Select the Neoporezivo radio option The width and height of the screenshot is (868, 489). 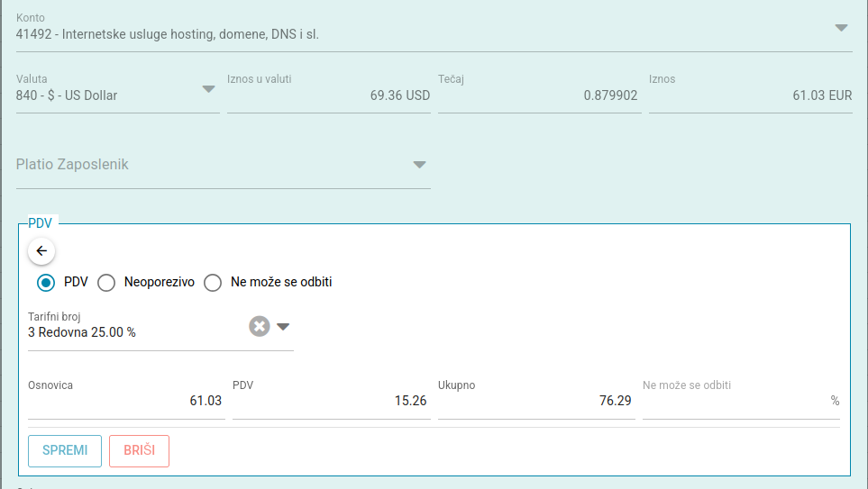(x=106, y=283)
